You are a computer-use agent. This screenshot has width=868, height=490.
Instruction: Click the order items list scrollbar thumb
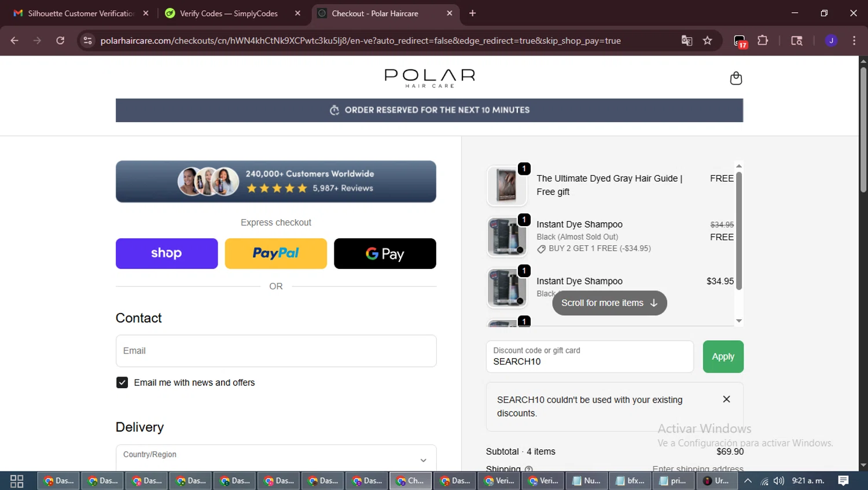pyautogui.click(x=739, y=230)
